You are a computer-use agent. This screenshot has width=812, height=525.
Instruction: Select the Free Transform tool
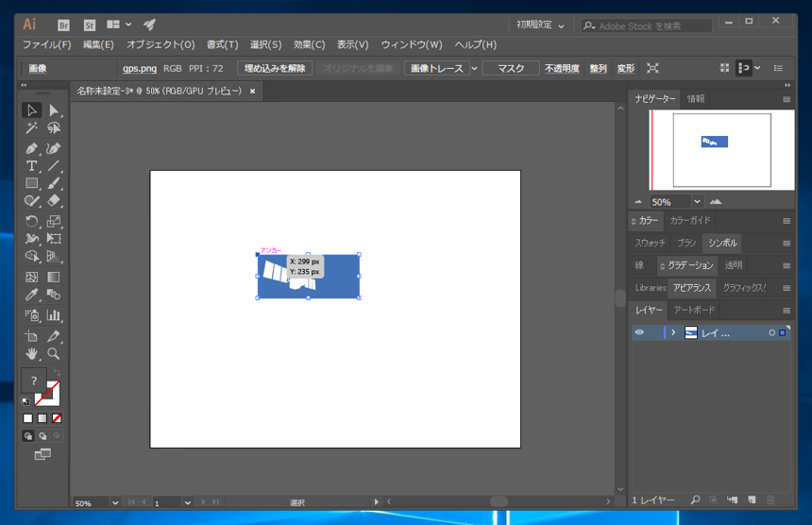tap(54, 239)
